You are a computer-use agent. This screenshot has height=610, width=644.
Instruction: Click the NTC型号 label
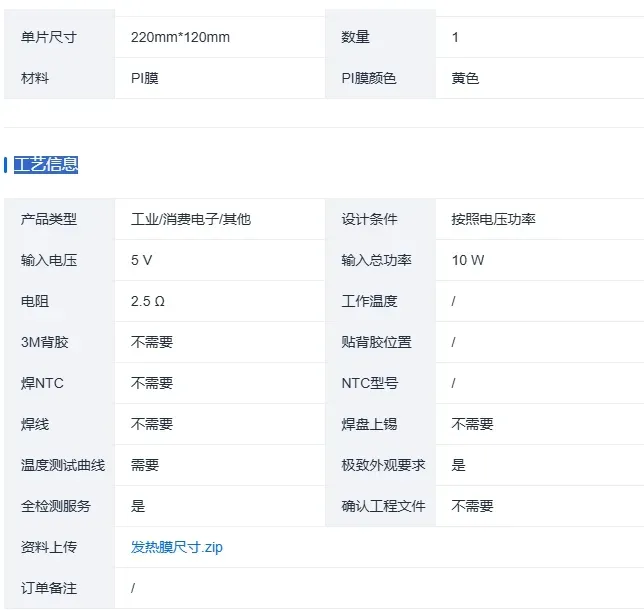click(x=369, y=383)
